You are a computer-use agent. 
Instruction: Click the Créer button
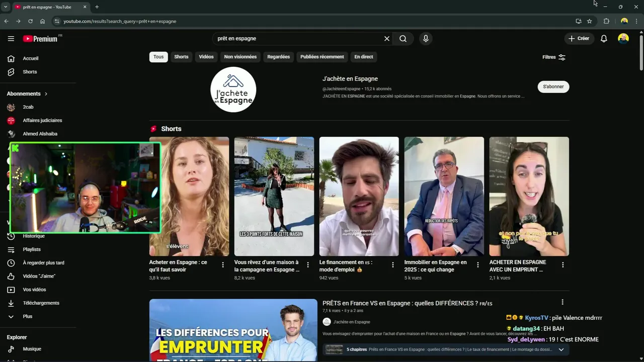click(579, 39)
